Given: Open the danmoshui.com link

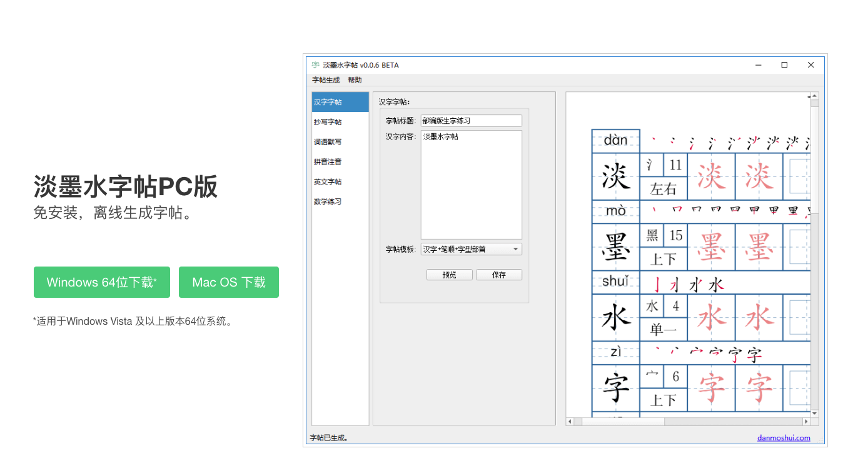Looking at the screenshot, I should (784, 438).
